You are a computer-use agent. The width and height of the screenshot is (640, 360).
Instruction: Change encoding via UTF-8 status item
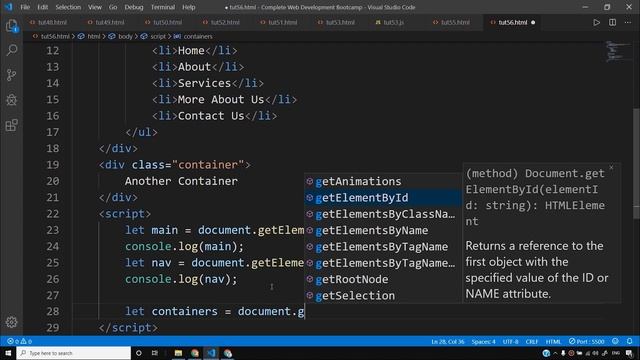tap(510, 341)
